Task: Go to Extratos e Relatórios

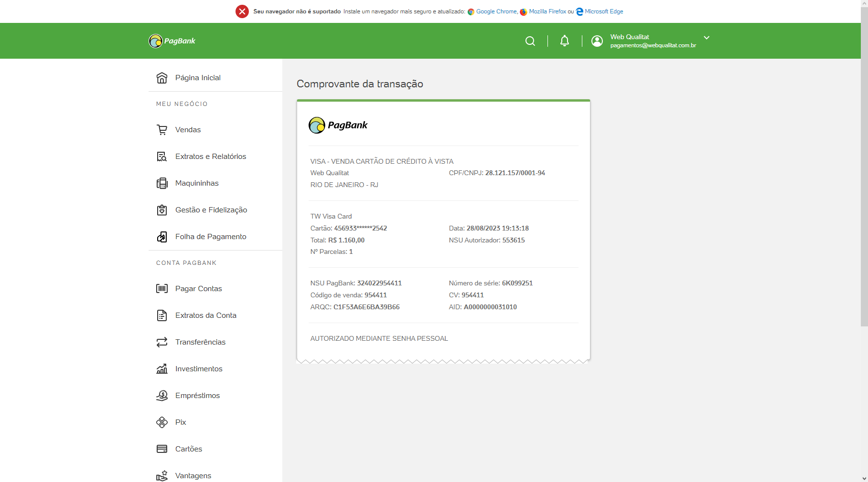Action: tap(210, 157)
